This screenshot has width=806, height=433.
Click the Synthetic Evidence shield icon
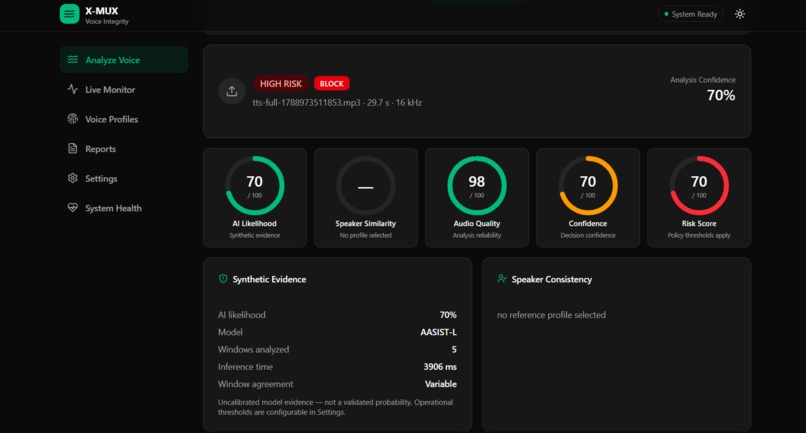pos(223,279)
